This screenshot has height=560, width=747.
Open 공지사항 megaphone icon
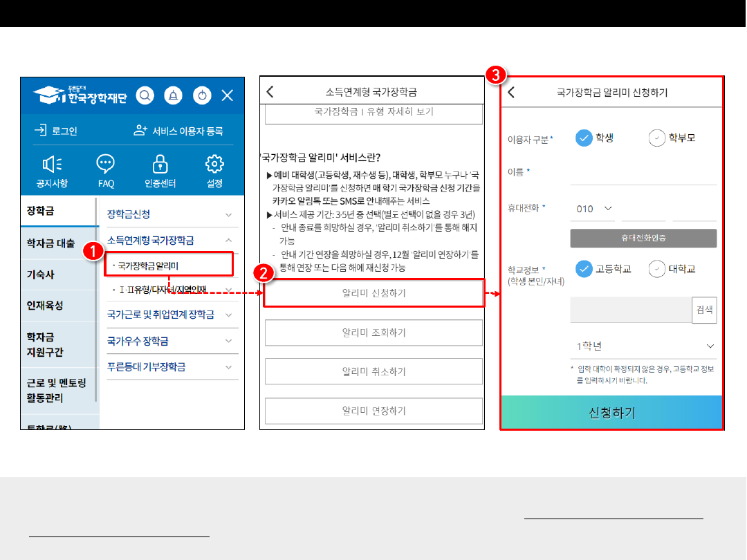[53, 165]
